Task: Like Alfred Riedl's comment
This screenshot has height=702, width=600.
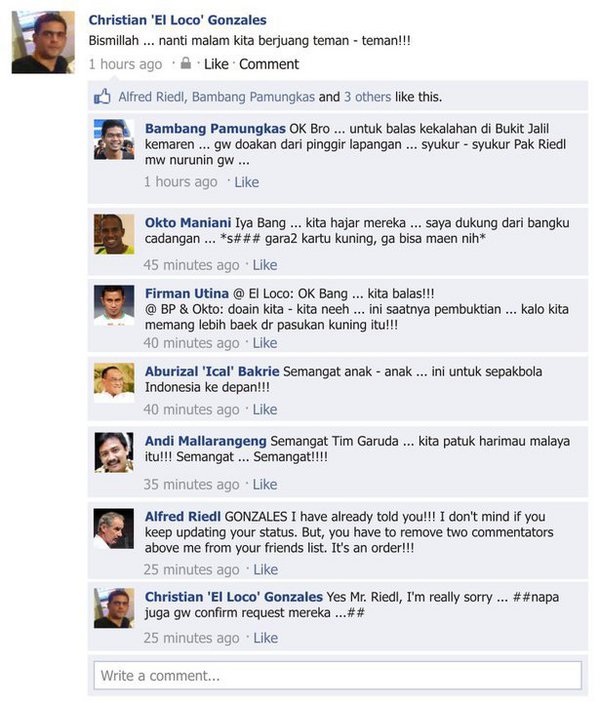Action: point(266,569)
